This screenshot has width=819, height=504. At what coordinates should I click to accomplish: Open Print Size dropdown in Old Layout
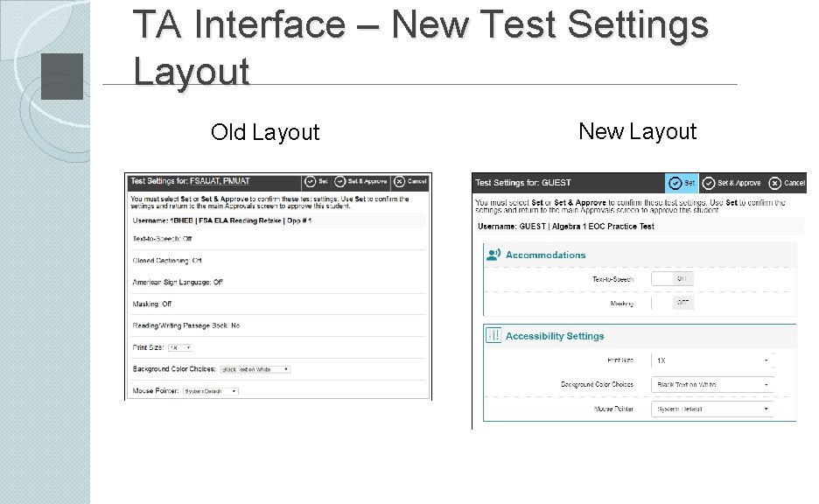(x=180, y=348)
